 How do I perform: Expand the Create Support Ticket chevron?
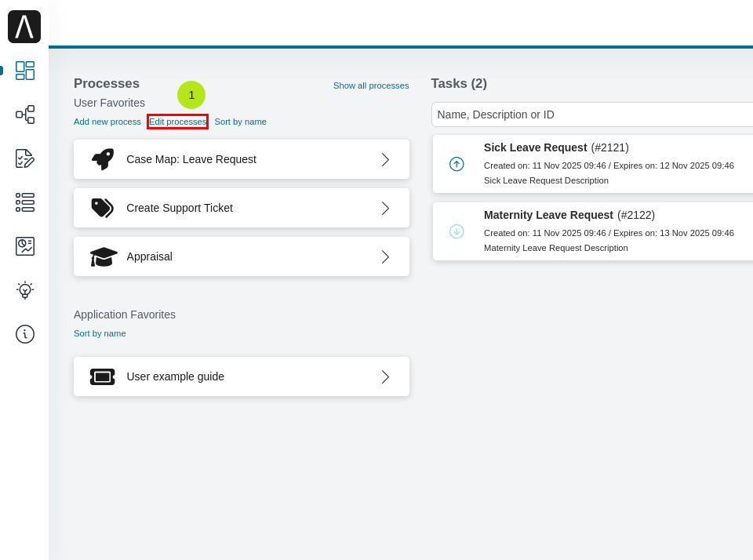pyautogui.click(x=385, y=207)
